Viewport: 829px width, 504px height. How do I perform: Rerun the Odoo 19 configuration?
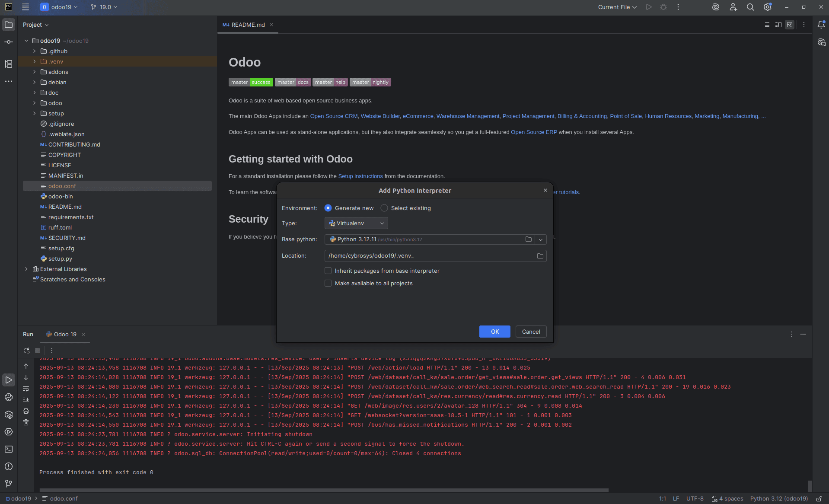click(x=26, y=351)
